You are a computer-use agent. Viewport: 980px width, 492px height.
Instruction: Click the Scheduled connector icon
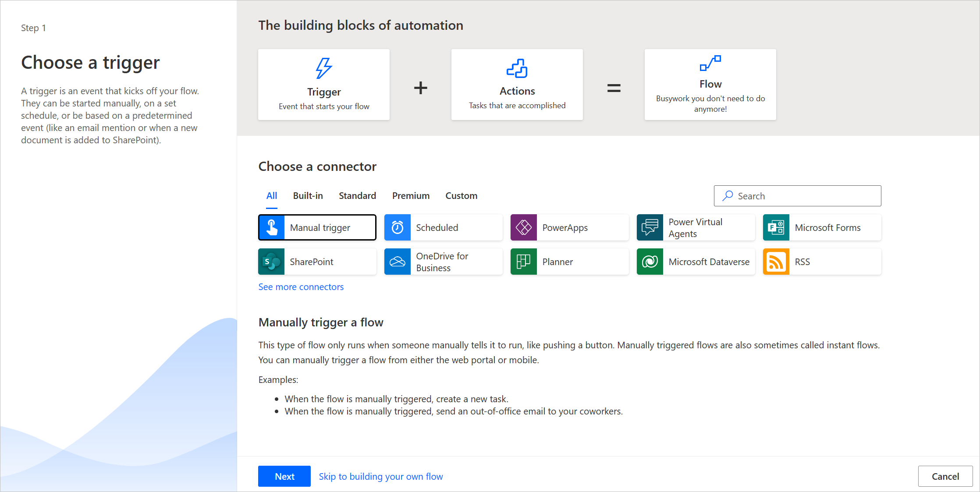(x=398, y=227)
